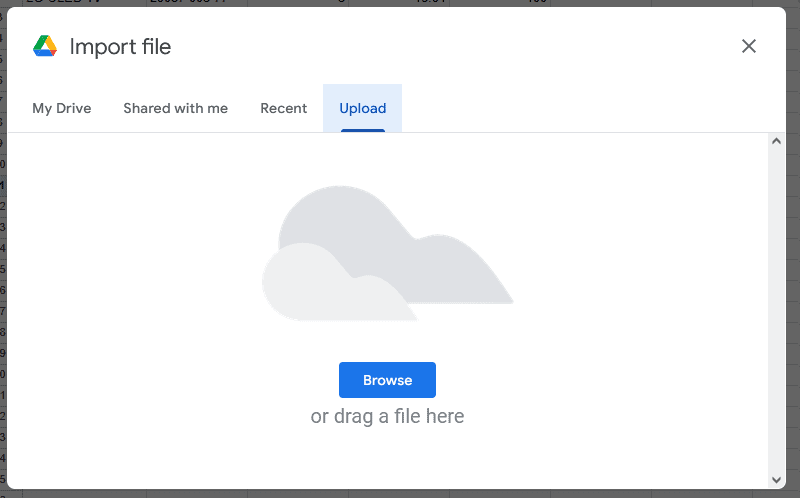Click the 'or drag a file here' text
The image size is (800, 498).
pos(387,416)
